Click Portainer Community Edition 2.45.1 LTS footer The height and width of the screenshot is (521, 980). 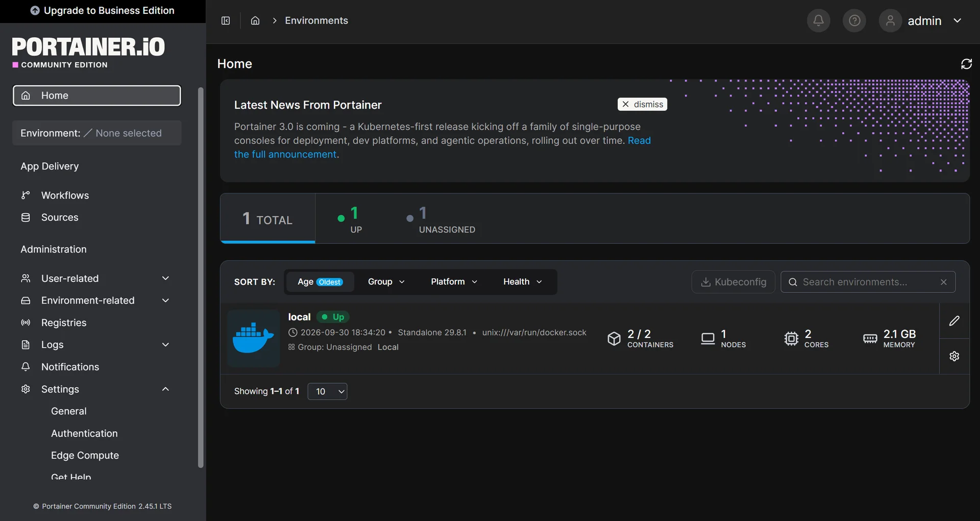point(103,506)
